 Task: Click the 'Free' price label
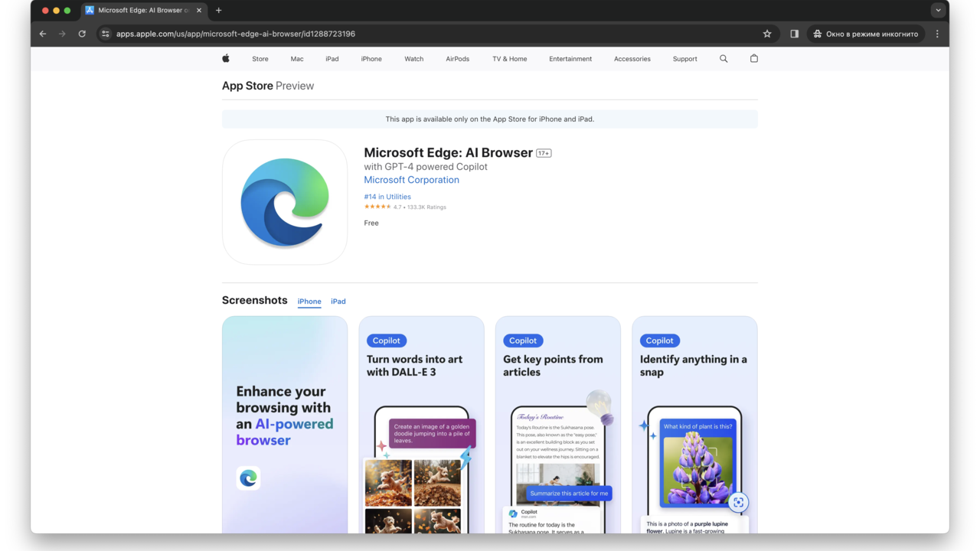(371, 223)
